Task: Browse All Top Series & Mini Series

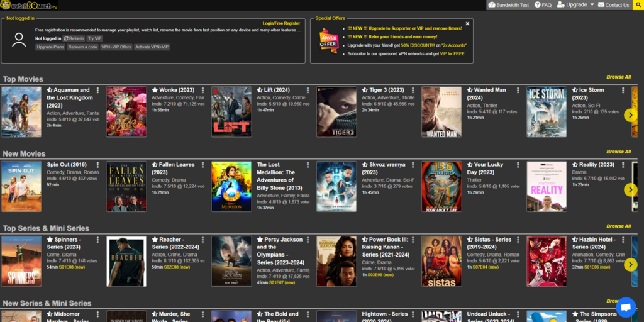Action: point(619,226)
